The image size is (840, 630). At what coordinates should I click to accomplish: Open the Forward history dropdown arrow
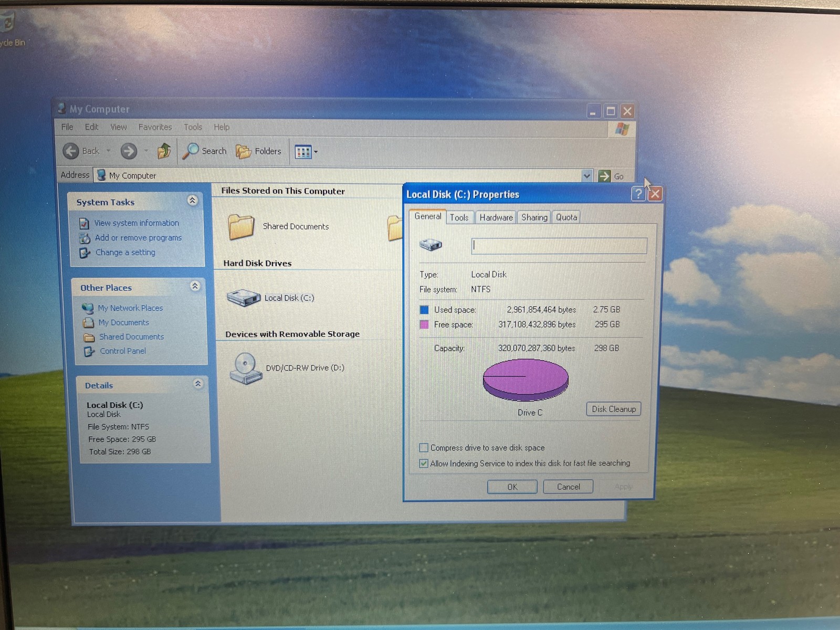[146, 151]
